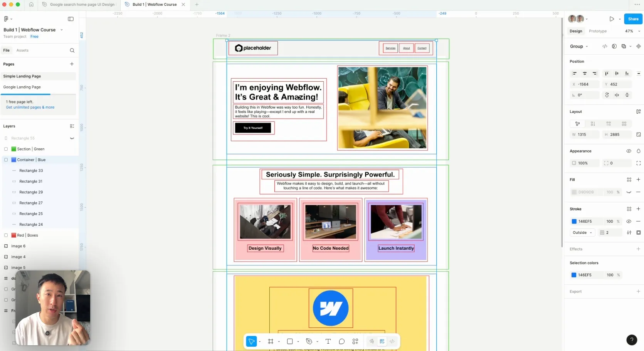Viewport: 644px width, 351px height.
Task: Switch to Google search home page tab
Action: pyautogui.click(x=79, y=5)
